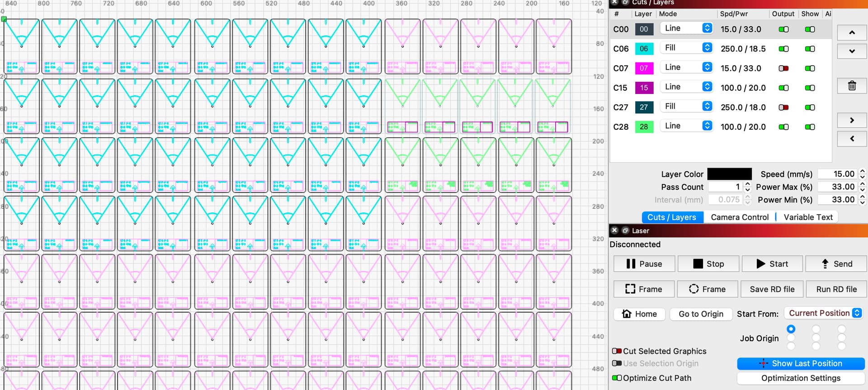The image size is (868, 390).
Task: Open Mode dropdown for layer C28
Action: 686,126
